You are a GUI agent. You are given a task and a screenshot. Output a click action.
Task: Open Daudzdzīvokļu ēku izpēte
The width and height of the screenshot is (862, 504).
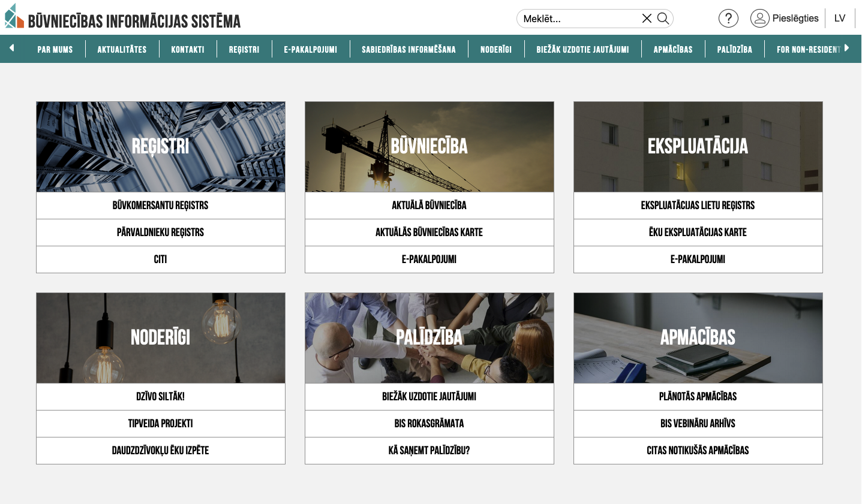[161, 451]
